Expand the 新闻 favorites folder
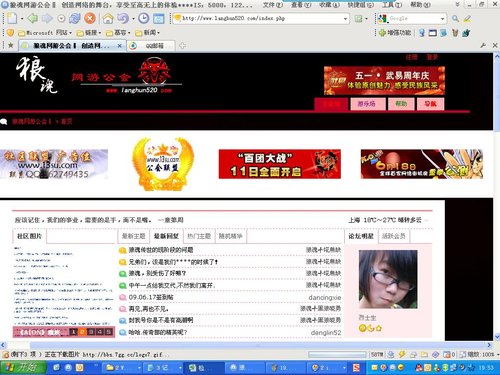Screen dimensions: 500x375 (x=147, y=33)
